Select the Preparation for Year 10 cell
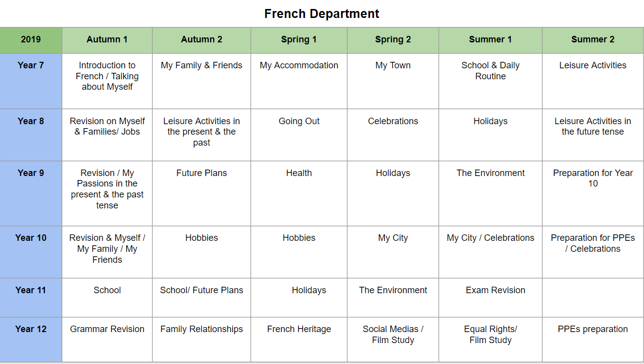Screen dimensions: 644x364 593,193
